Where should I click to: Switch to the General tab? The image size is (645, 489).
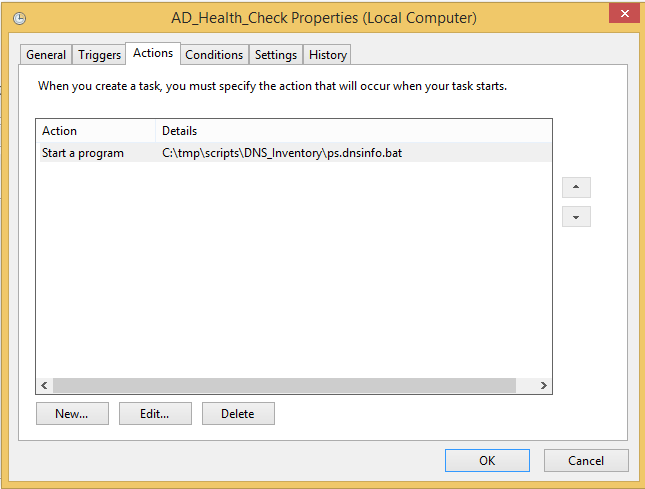[x=46, y=55]
